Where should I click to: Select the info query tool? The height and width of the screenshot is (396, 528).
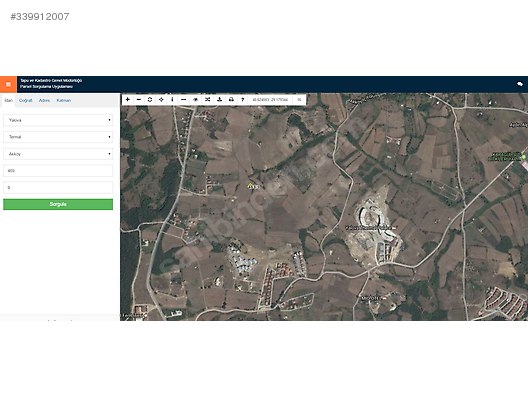pos(172,99)
